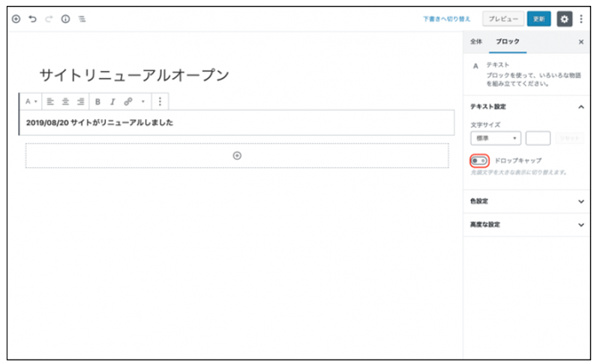Enable the ドロップキャップ toggle
The height and width of the screenshot is (364, 597).
(x=479, y=160)
